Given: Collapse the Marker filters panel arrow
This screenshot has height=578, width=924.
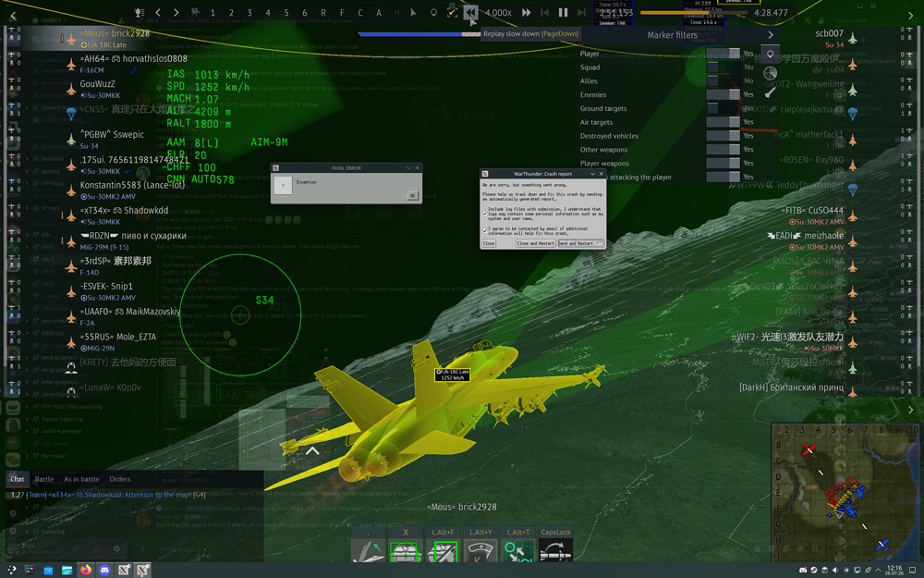Looking at the screenshot, I should [771, 35].
